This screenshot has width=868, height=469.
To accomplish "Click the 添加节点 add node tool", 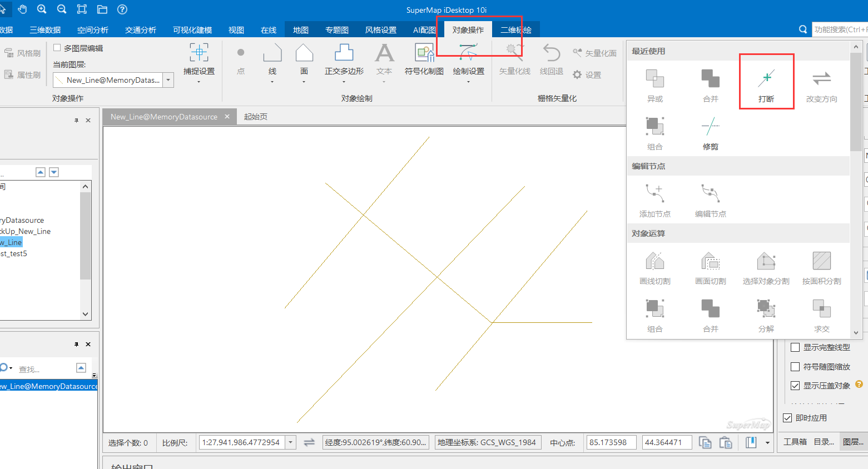I will tap(655, 201).
